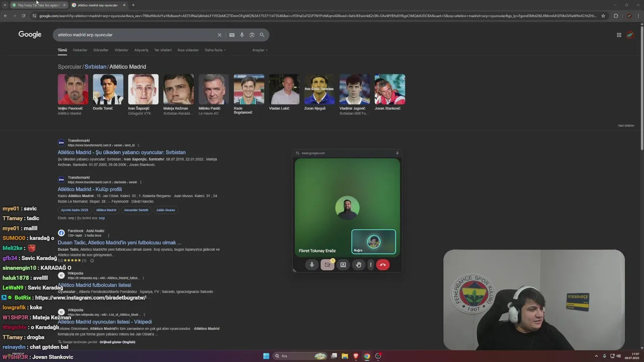The width and height of the screenshot is (644, 362).
Task: Click the Google search text field
Action: coord(136,35)
